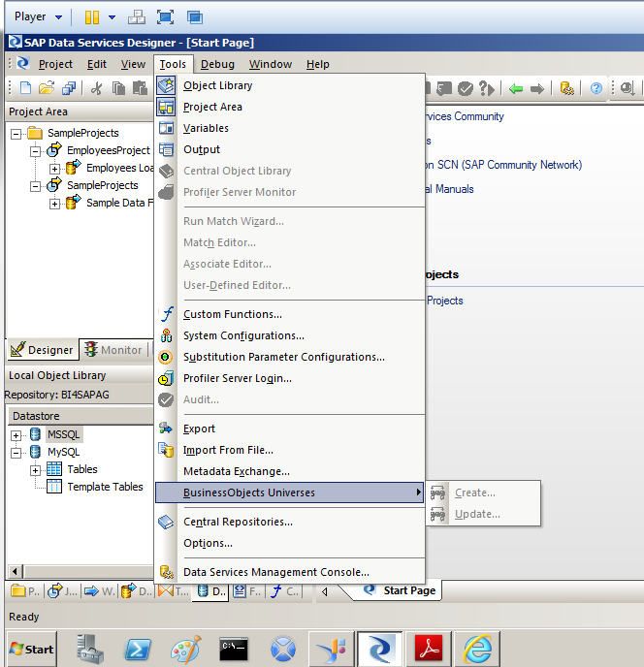Collapse the EmployeesProject node
This screenshot has height=667, width=644.
pos(36,151)
